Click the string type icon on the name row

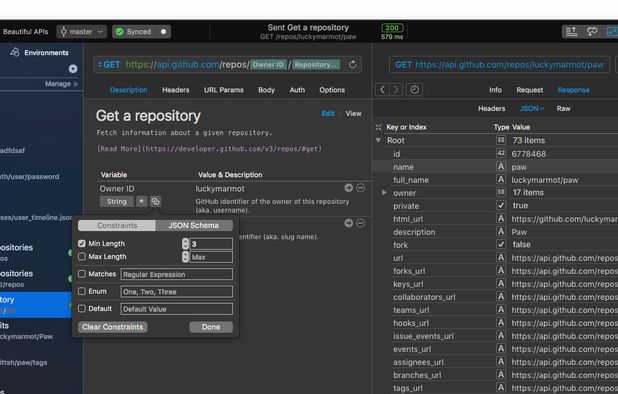(x=501, y=166)
